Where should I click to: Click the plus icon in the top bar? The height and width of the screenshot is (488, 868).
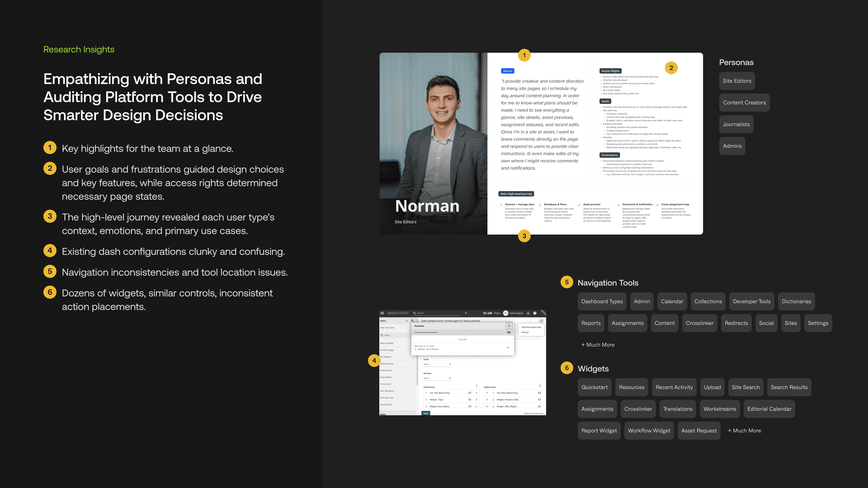coord(466,313)
